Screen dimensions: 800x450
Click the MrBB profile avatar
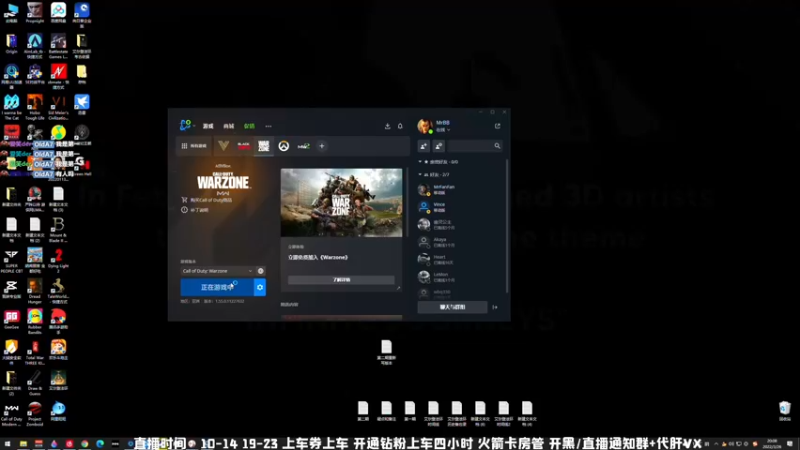425,126
